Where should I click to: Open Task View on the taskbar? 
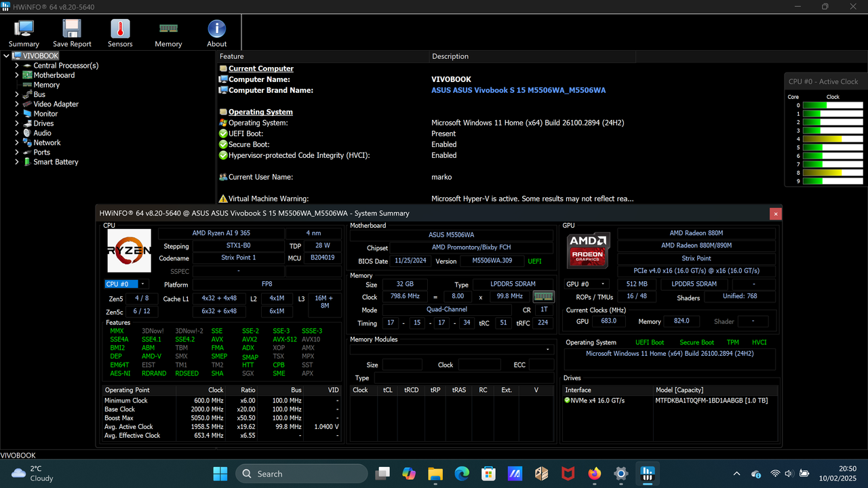point(384,473)
